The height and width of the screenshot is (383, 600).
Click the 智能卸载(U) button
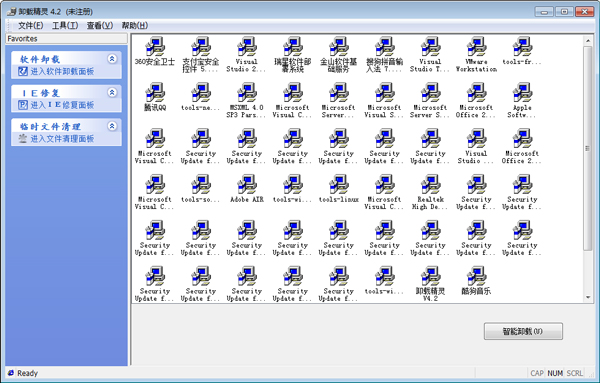[523, 331]
